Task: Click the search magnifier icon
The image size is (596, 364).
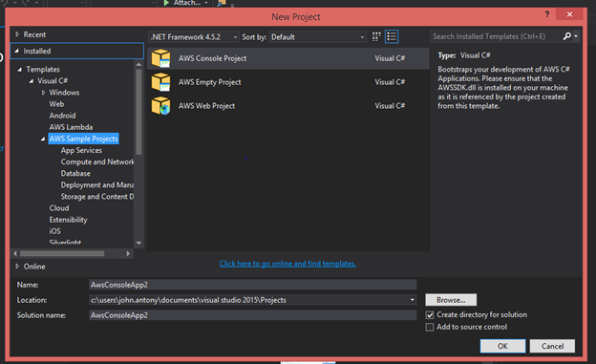Action: 566,36
